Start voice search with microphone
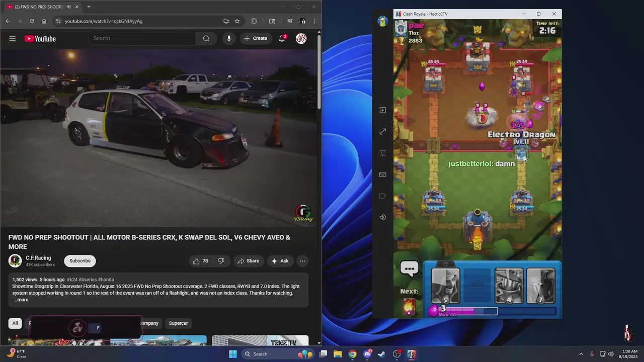The height and width of the screenshot is (362, 644). click(x=229, y=38)
